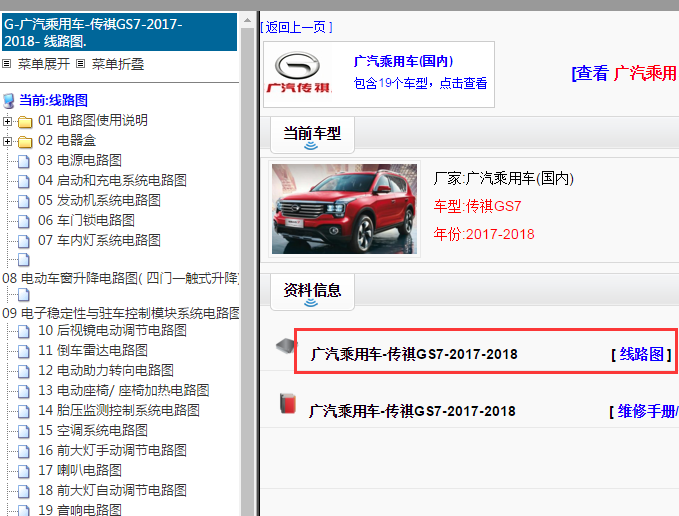
Task: Click the computer icon beside 当前:线路图
Action: [8, 100]
